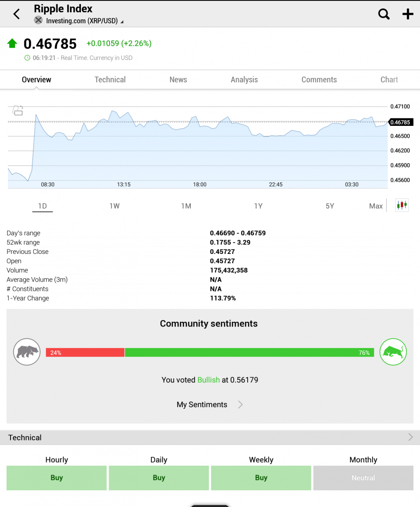The height and width of the screenshot is (507, 420).
Task: Tap the # Constituents label
Action: (27, 289)
